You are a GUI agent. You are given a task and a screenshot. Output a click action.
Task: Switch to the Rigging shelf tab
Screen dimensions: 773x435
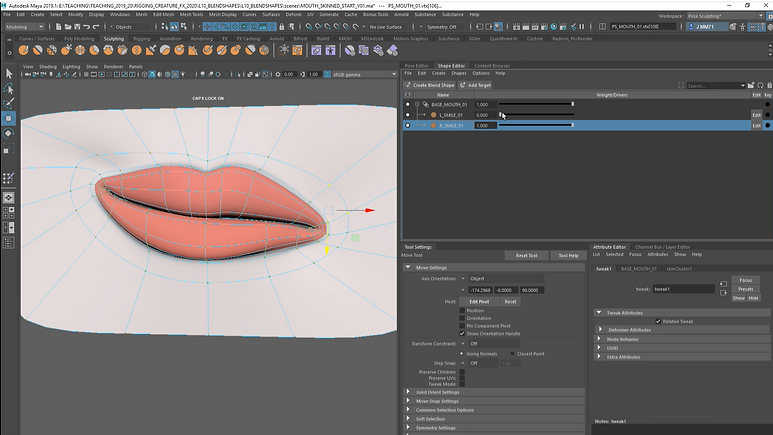[x=141, y=38]
